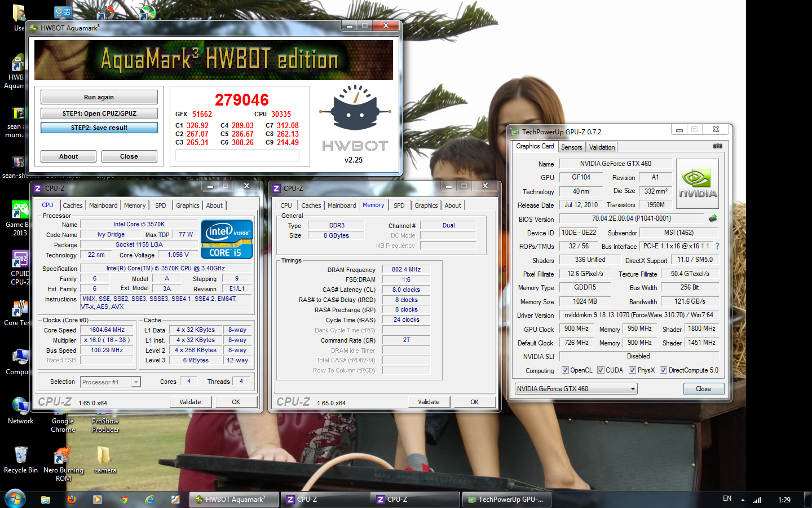The image size is (812, 508).
Task: Click STEP2: Save result button
Action: (99, 128)
